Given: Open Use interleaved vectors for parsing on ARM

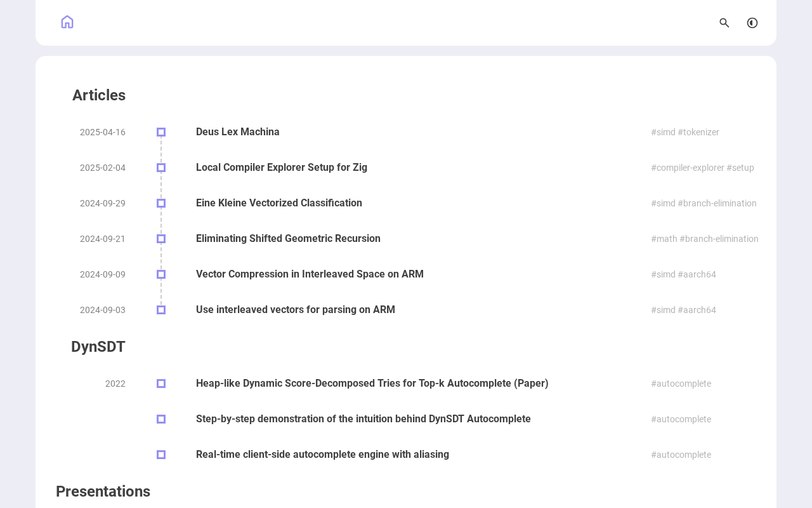Looking at the screenshot, I should click(x=296, y=310).
